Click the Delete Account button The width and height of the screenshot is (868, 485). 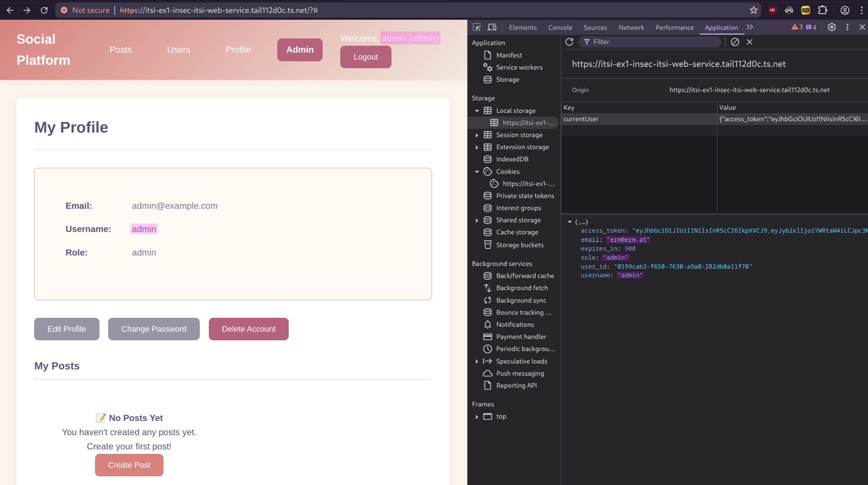click(248, 329)
